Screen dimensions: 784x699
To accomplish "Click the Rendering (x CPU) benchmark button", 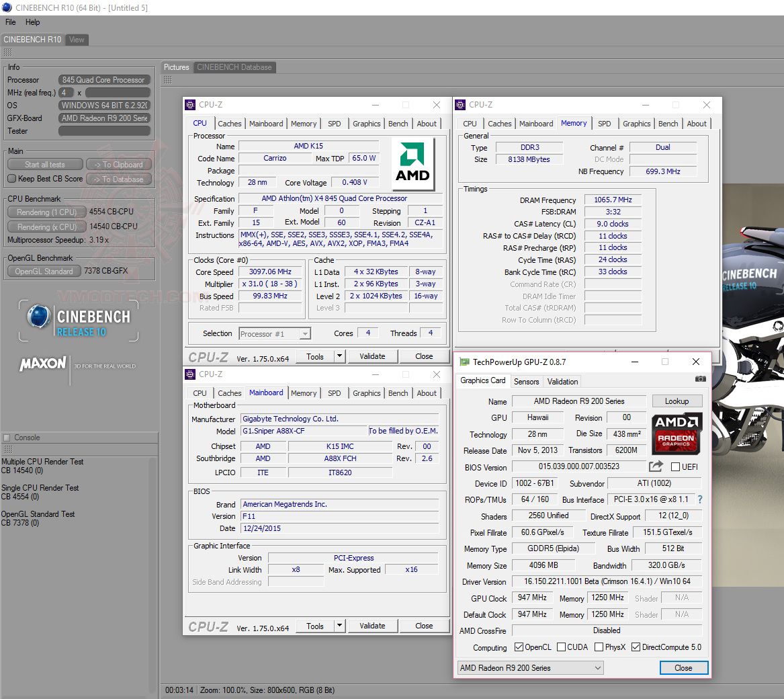I will [46, 227].
